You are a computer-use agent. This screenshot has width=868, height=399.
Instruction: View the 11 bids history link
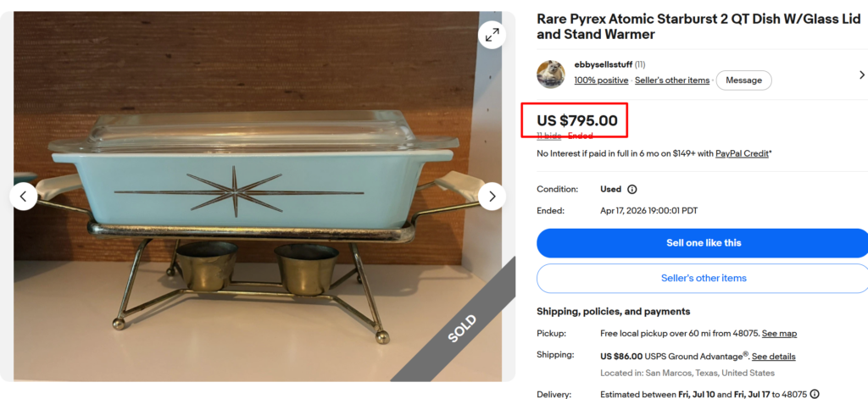(x=548, y=136)
